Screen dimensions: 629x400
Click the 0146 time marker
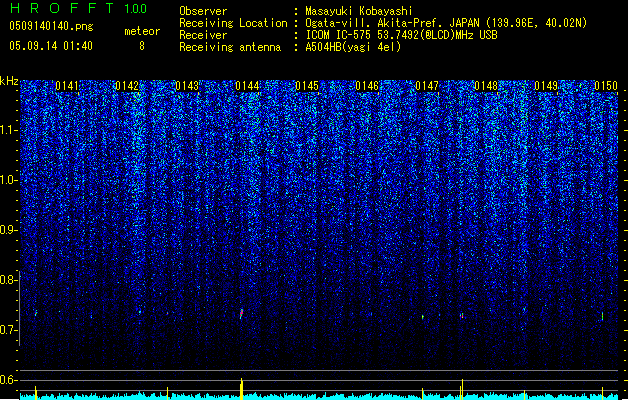(367, 86)
